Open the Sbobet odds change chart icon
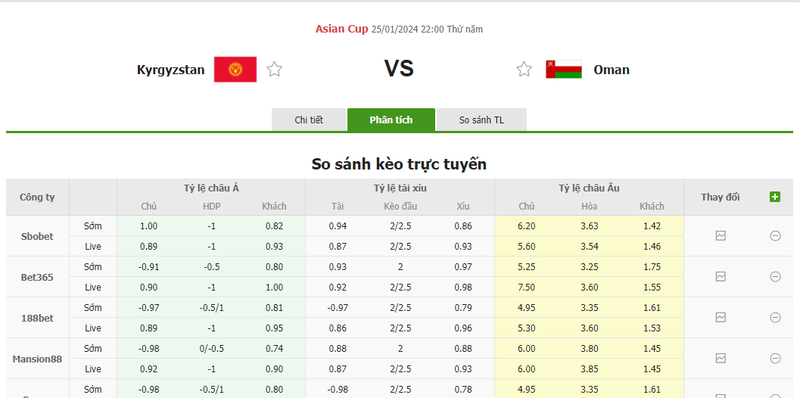 tap(720, 236)
